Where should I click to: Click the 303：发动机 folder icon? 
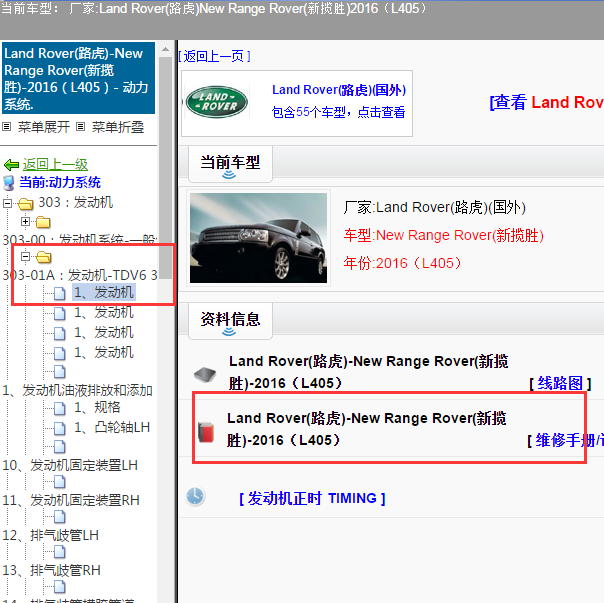coord(25,203)
